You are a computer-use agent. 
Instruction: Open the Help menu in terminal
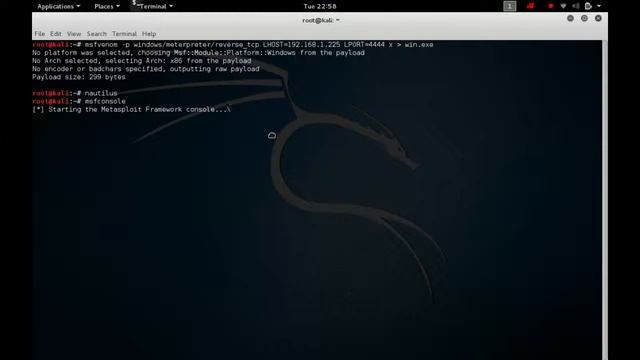[149, 34]
